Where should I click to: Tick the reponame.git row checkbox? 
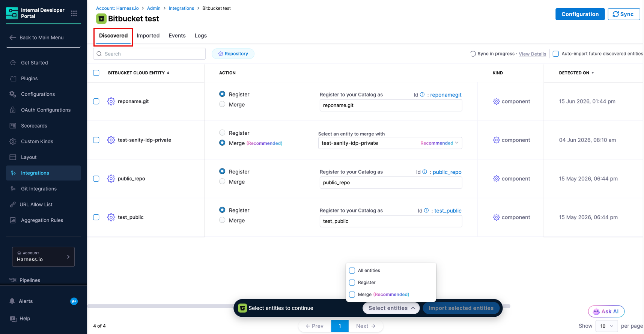coord(96,101)
